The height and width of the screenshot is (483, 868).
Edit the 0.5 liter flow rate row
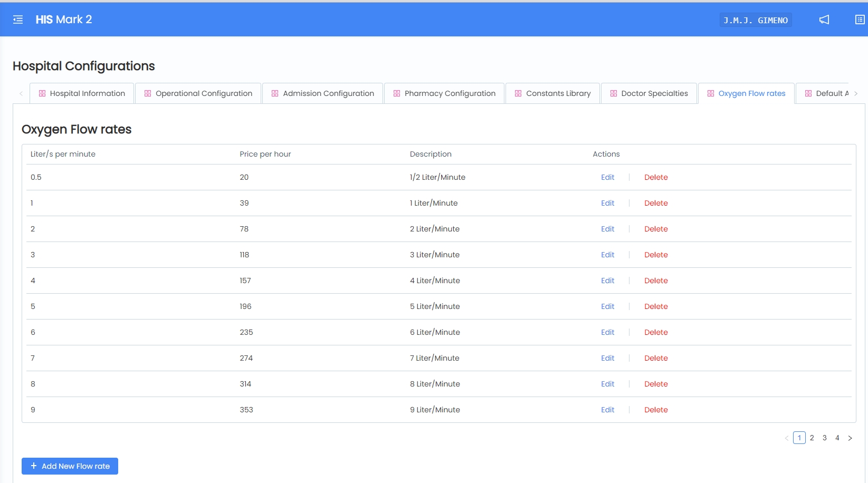[x=607, y=177]
